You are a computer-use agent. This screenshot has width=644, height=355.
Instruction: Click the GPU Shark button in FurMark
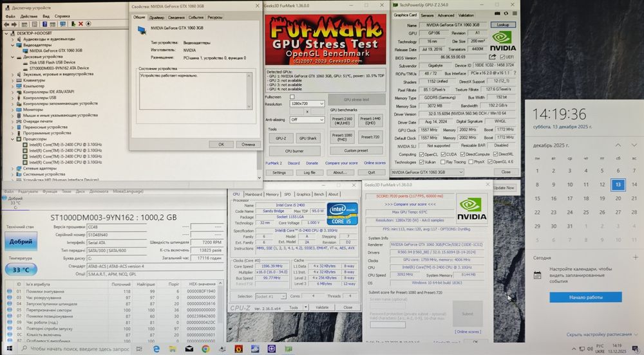pyautogui.click(x=308, y=138)
